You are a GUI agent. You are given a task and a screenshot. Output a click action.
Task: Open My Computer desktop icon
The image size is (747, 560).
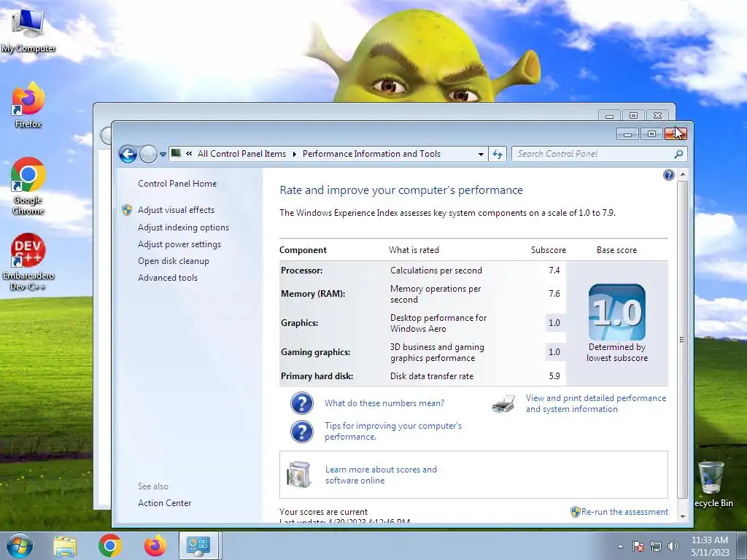point(28,30)
